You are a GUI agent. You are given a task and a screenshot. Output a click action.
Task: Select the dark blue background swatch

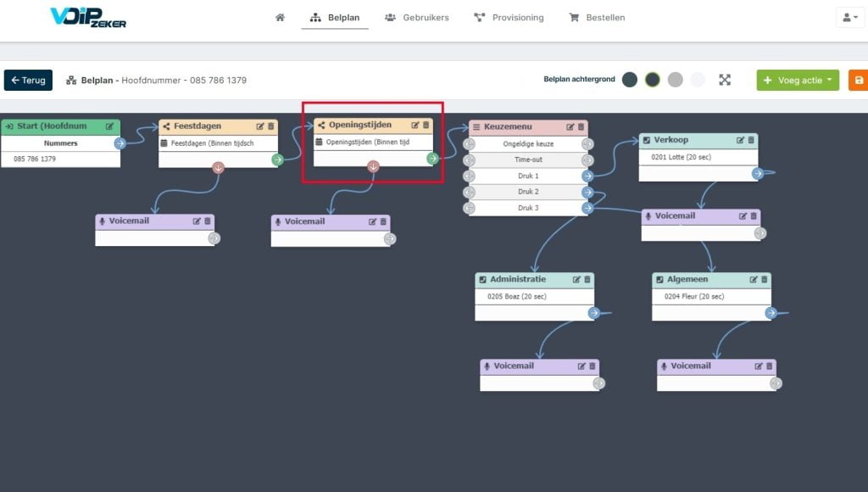(x=630, y=80)
